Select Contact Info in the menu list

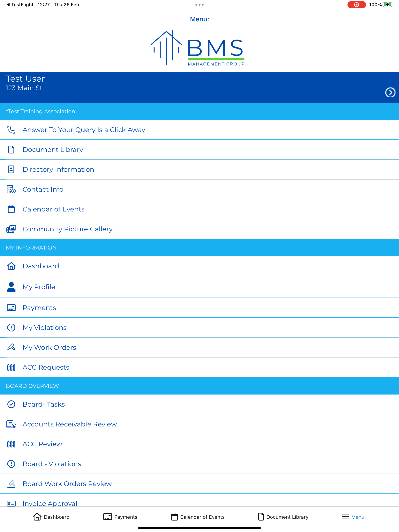coord(199,189)
